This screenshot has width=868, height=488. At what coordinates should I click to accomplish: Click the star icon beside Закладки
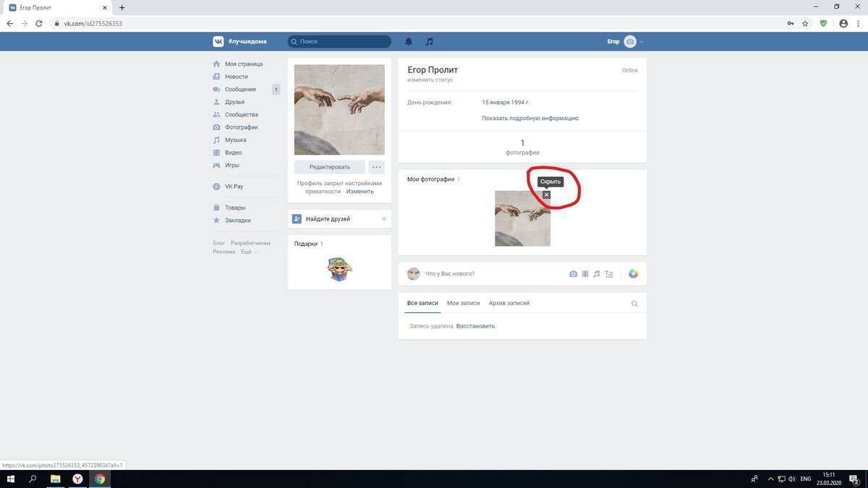(216, 221)
